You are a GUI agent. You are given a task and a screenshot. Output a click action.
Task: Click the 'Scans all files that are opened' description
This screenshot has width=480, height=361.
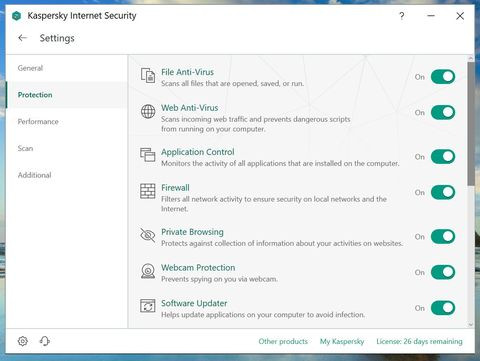click(x=232, y=83)
